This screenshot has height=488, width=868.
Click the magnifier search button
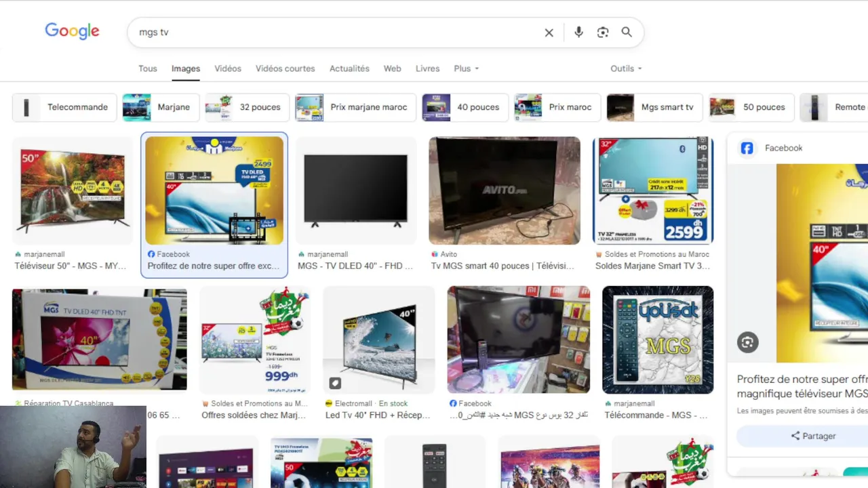coord(627,32)
